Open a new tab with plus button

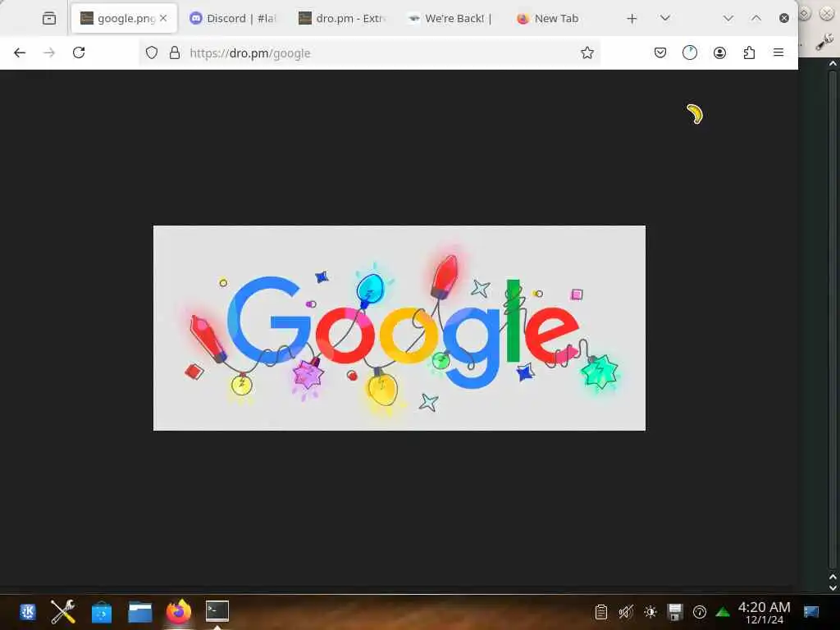pyautogui.click(x=632, y=18)
